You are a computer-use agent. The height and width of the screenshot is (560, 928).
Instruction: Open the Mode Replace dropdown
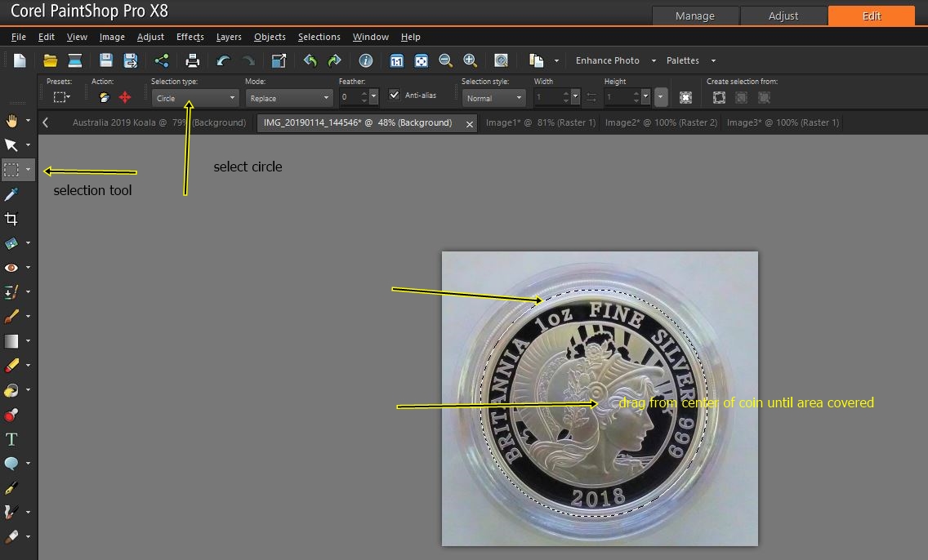click(289, 98)
